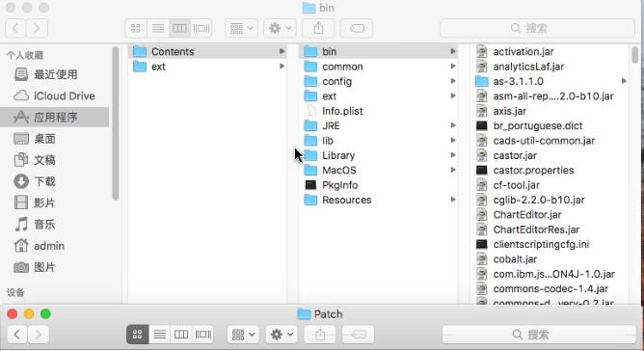This screenshot has width=644, height=351.
Task: Select castor.properties file
Action: pyautogui.click(x=550, y=170)
